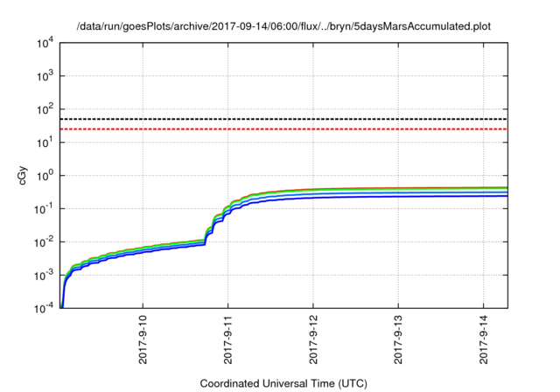The image size is (560, 392).
Task: Click the 2017-9-11 date tick label
Action: [x=227, y=339]
